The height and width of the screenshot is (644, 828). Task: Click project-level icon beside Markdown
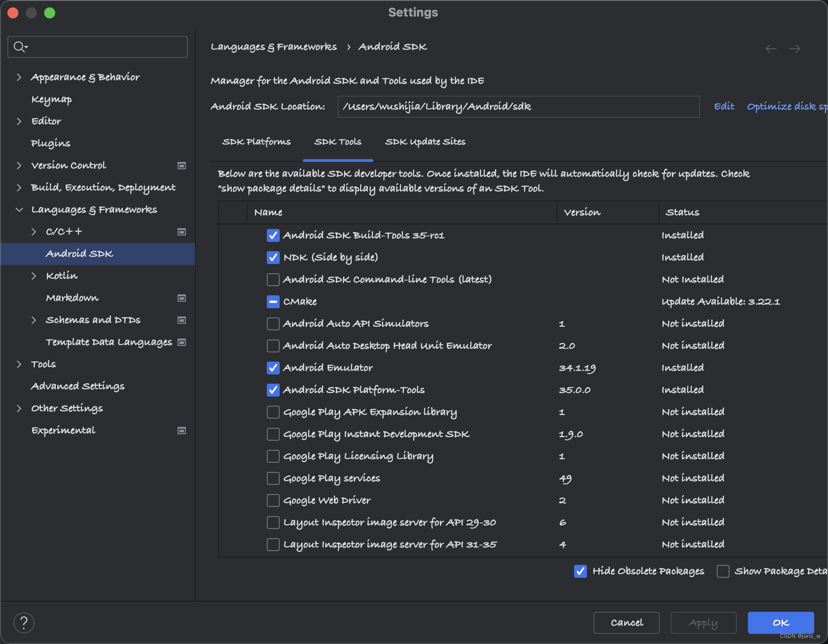point(182,298)
